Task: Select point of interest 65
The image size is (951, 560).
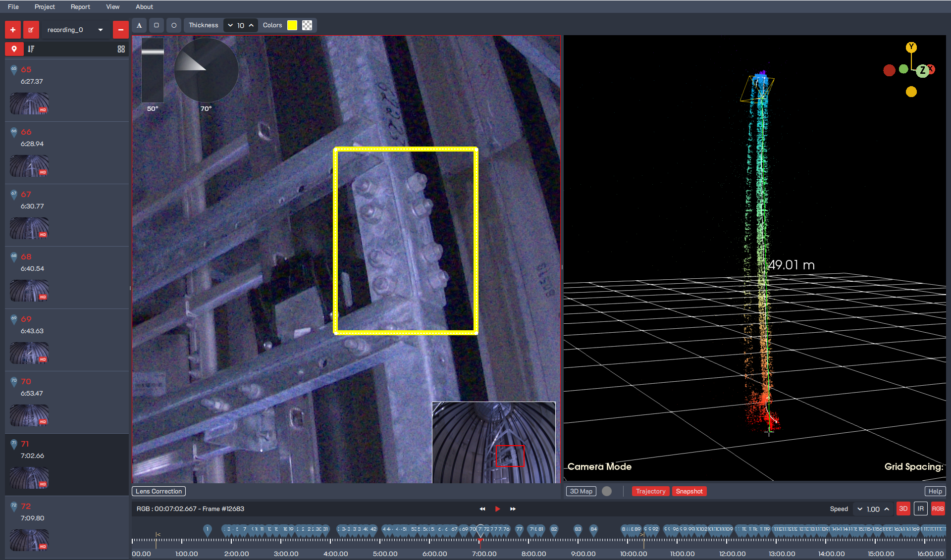Action: click(67, 91)
